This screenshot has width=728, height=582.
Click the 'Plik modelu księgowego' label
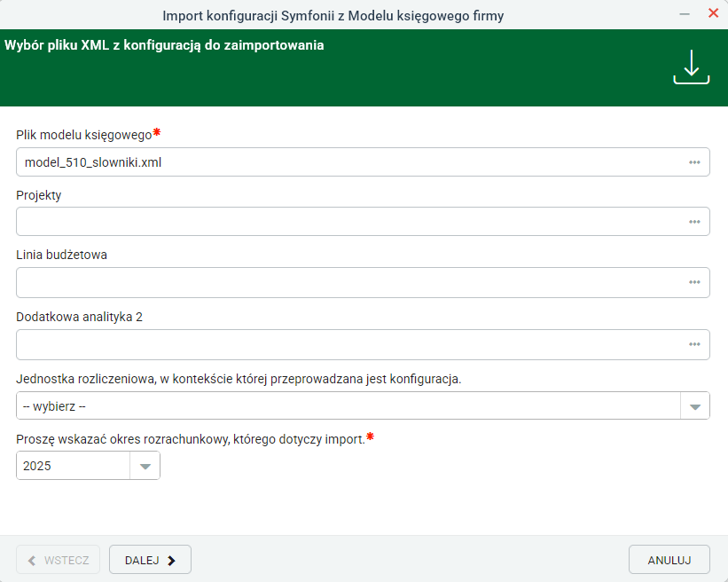pyautogui.click(x=84, y=135)
